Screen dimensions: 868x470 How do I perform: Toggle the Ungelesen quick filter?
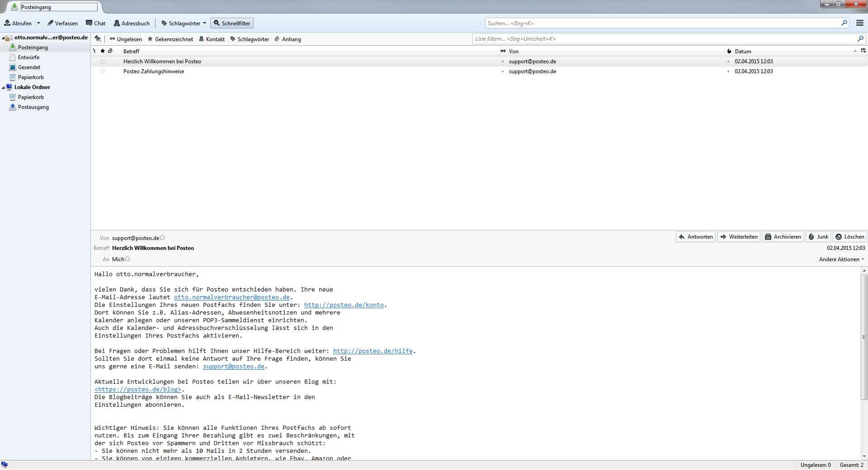coord(126,39)
